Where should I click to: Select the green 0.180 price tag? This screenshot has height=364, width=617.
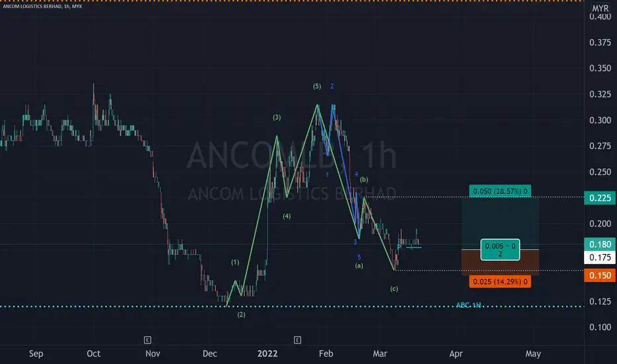coord(600,244)
